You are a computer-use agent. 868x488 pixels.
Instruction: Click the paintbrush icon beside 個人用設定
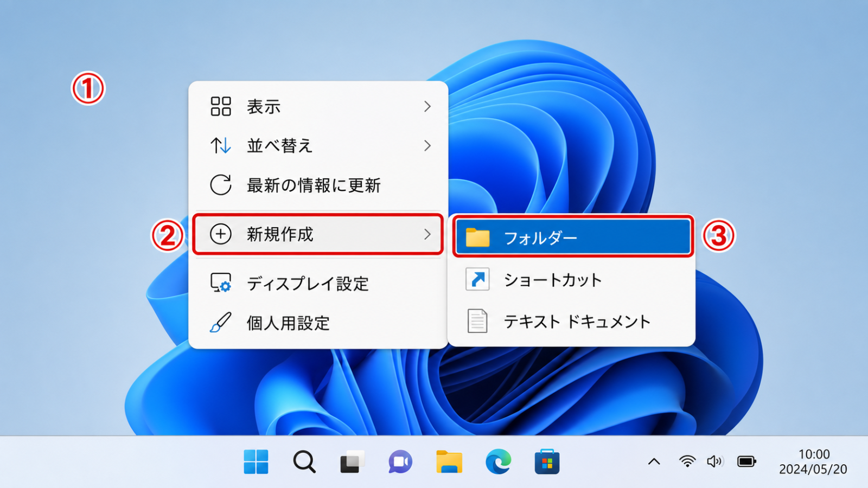tap(221, 323)
